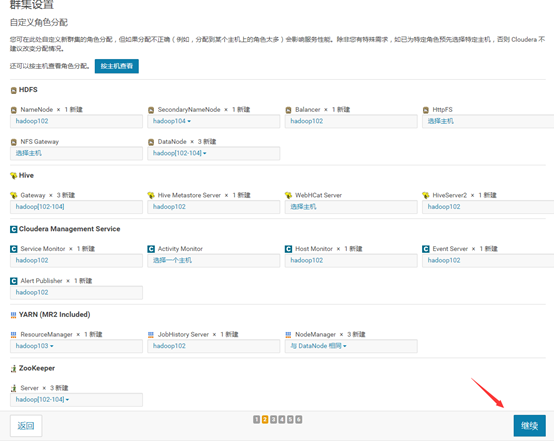This screenshot has width=554, height=441.
Task: Click the Balancer role icon
Action: click(288, 110)
